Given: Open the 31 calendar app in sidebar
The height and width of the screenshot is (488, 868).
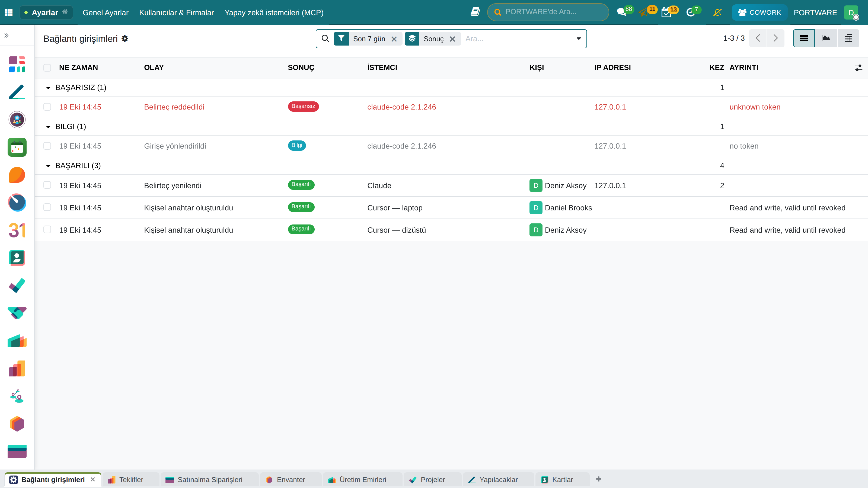Looking at the screenshot, I should [17, 230].
